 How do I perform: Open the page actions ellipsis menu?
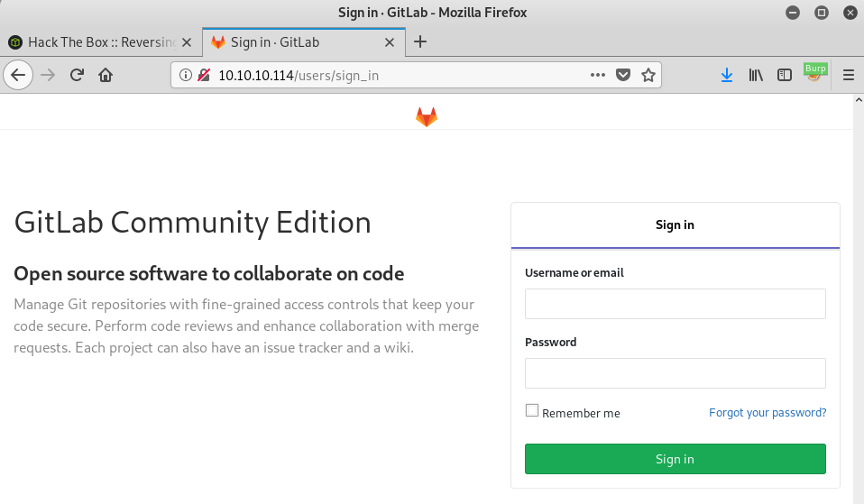click(x=597, y=75)
